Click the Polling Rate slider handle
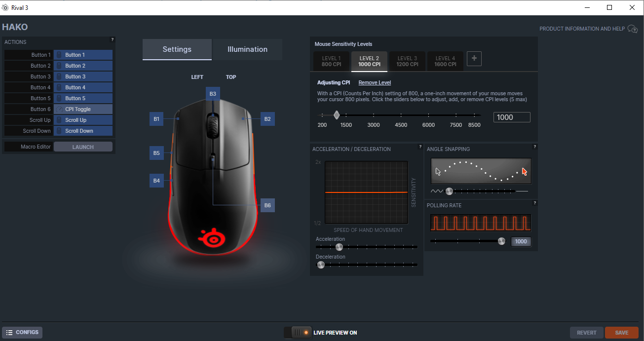 point(501,241)
